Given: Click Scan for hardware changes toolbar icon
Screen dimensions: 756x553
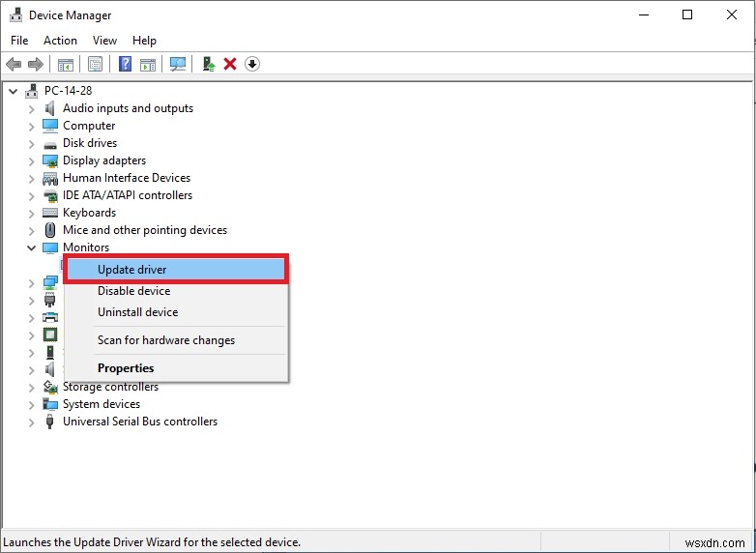Looking at the screenshot, I should pyautogui.click(x=178, y=64).
